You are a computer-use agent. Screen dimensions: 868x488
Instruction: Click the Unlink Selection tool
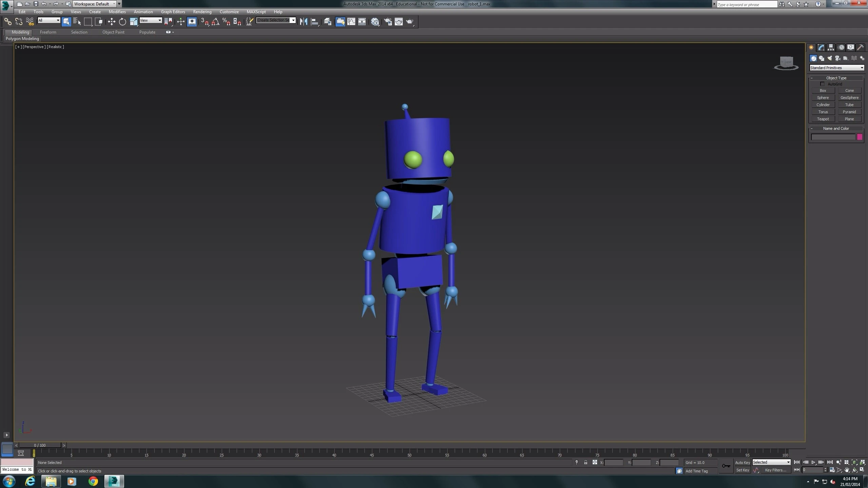19,22
